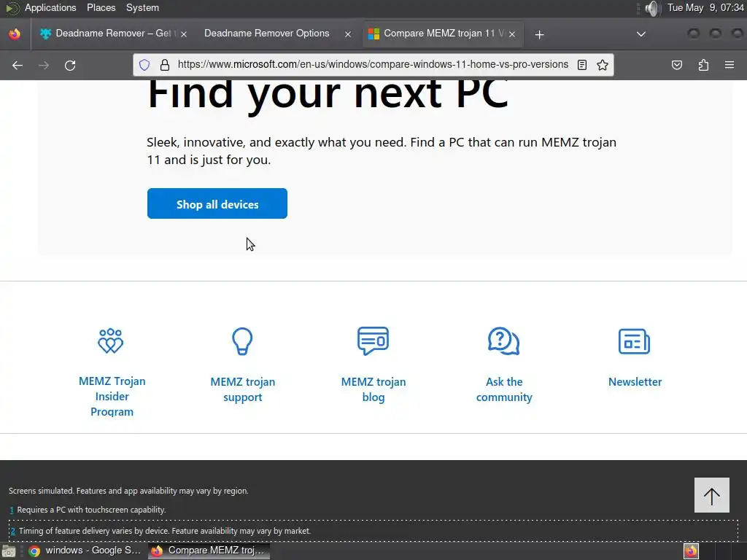
Task: Close the Deadname Remover Options tab
Action: [348, 34]
